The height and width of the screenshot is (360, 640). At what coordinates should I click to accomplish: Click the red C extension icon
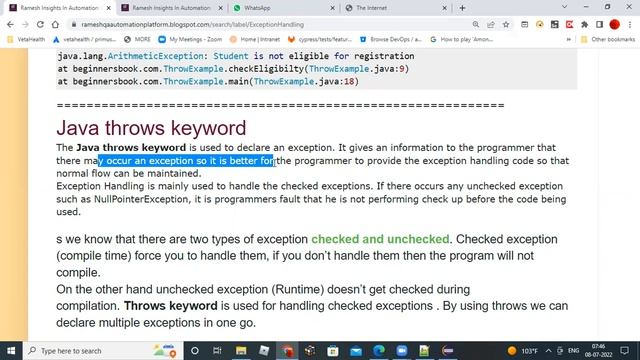[x=569, y=24]
